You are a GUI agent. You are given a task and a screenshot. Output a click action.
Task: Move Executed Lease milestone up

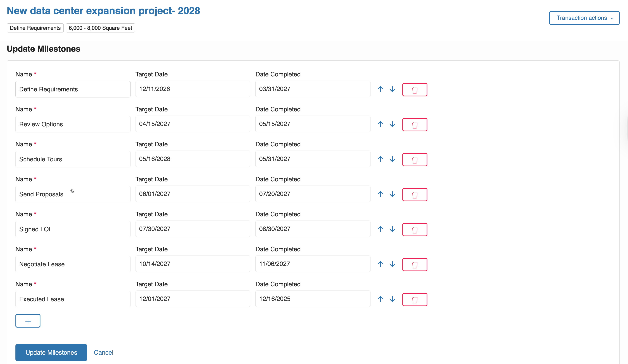coord(380,299)
